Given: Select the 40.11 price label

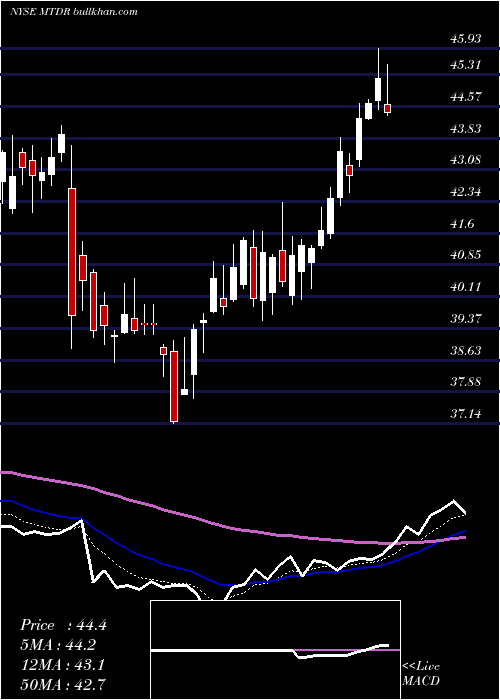Looking at the screenshot, I should point(466,287).
